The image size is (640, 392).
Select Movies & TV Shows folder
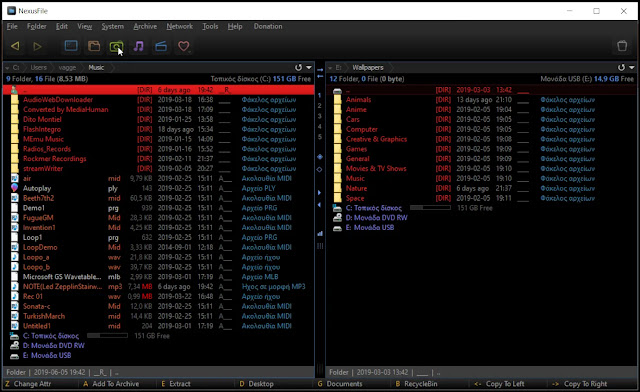pyautogui.click(x=482, y=169)
